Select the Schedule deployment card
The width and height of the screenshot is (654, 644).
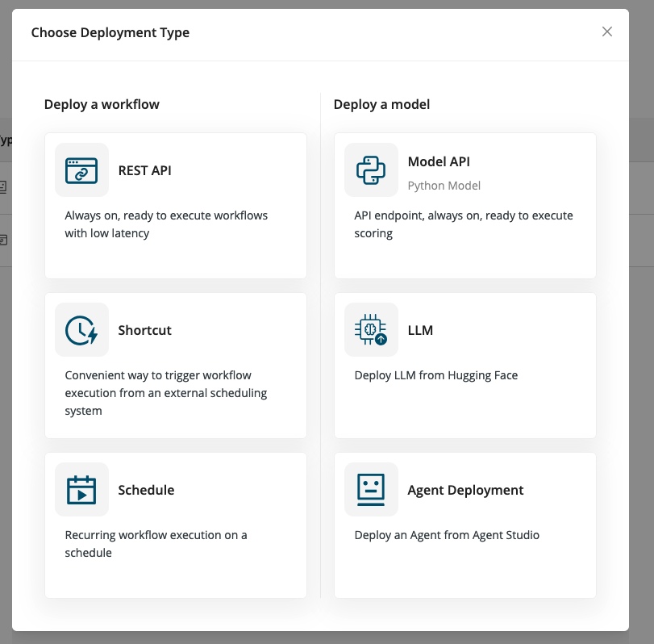176,525
